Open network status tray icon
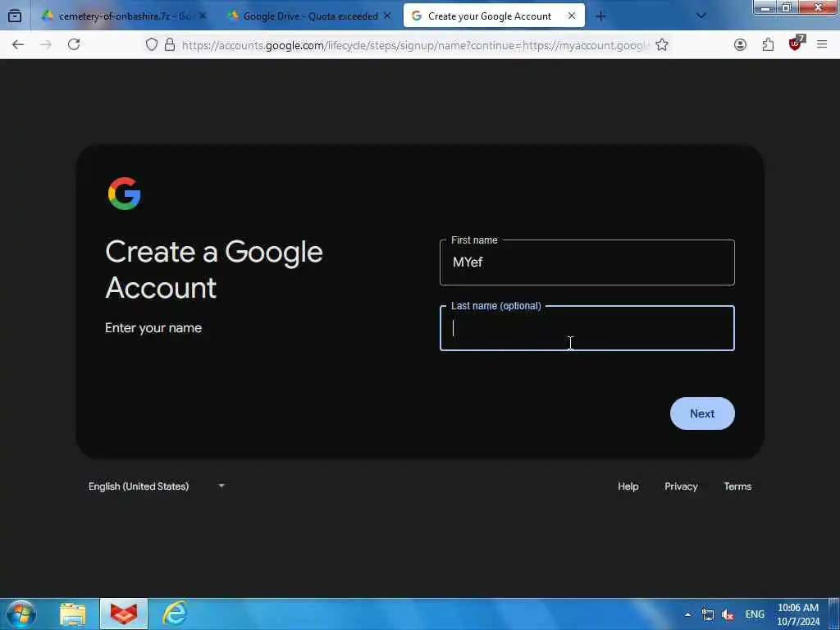The height and width of the screenshot is (630, 840). coord(708,614)
